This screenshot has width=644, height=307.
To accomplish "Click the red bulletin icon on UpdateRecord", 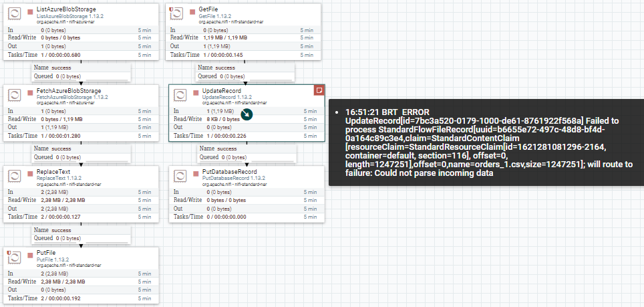I will pos(319,90).
